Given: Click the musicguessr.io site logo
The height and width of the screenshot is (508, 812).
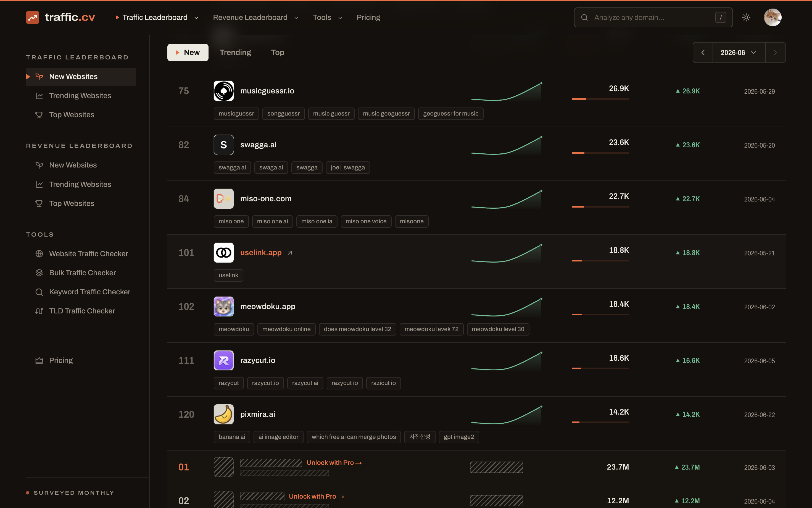Looking at the screenshot, I should [223, 91].
